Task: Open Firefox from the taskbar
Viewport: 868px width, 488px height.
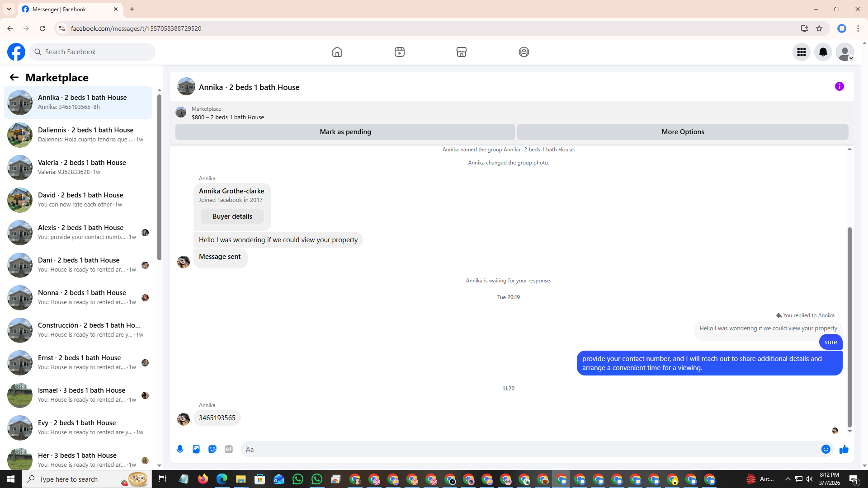Action: [203, 479]
